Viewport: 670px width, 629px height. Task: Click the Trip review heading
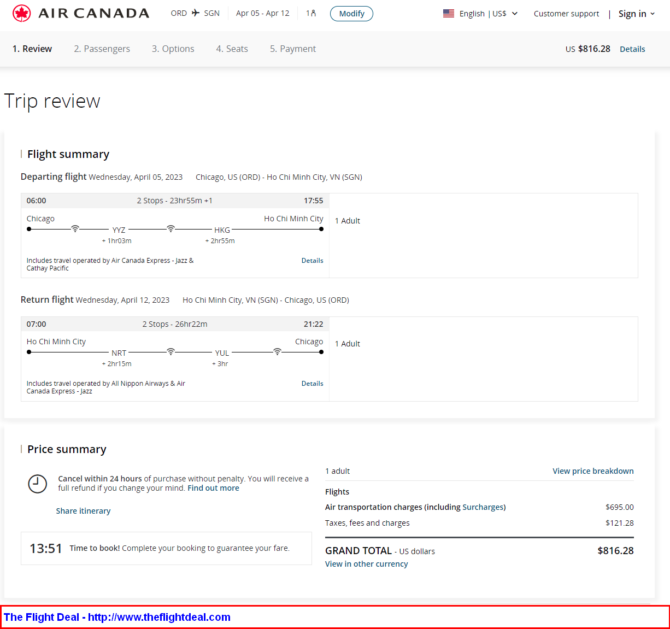tap(52, 102)
